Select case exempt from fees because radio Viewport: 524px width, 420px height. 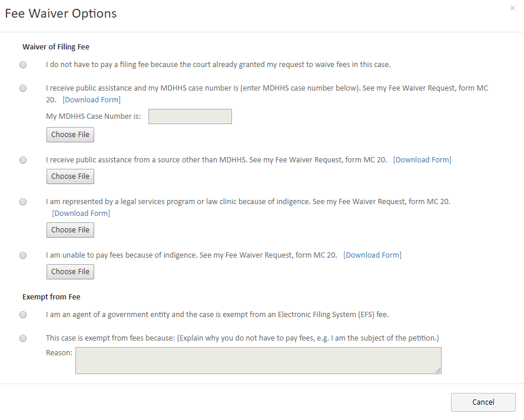point(23,338)
